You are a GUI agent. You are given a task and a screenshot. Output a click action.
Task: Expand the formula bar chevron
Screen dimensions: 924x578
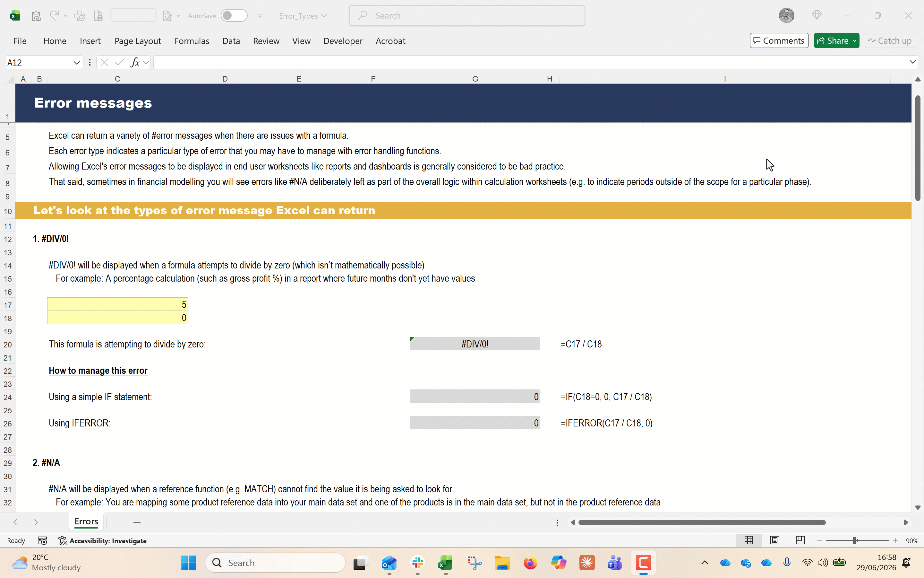[912, 62]
